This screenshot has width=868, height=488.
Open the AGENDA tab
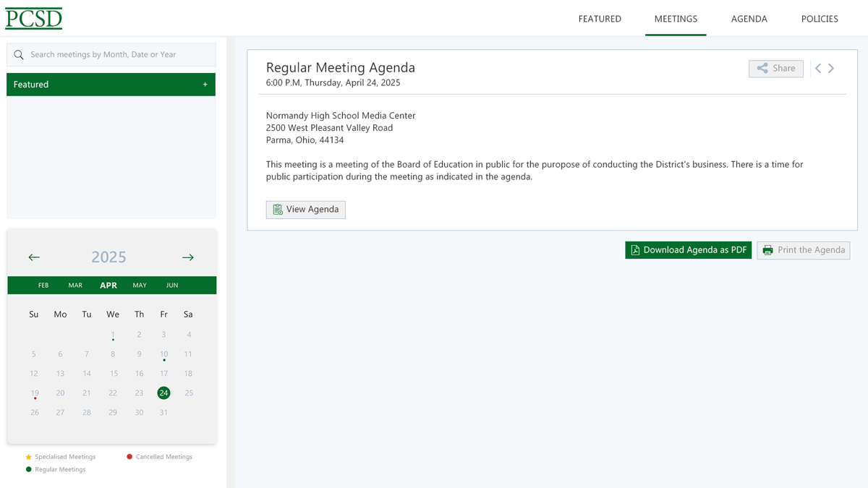pyautogui.click(x=749, y=19)
